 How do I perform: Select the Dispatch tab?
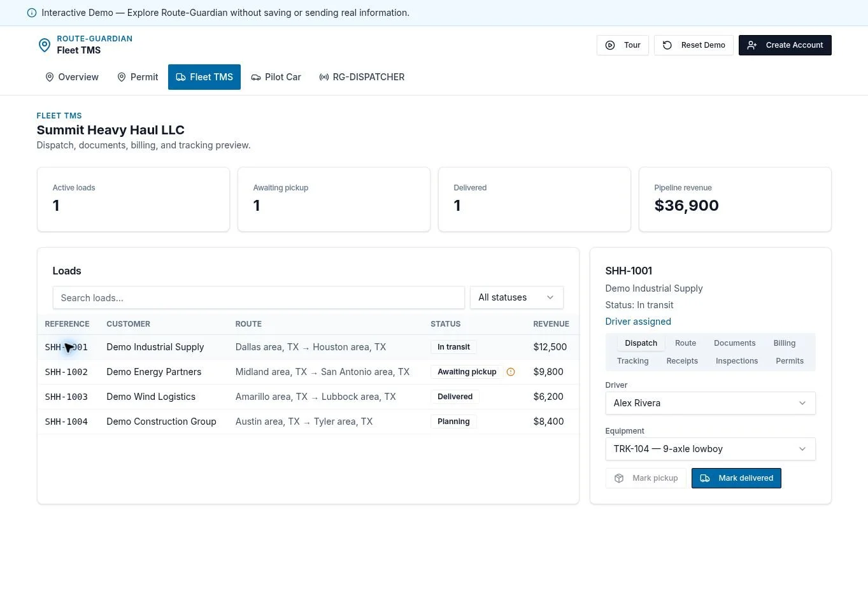coord(641,343)
